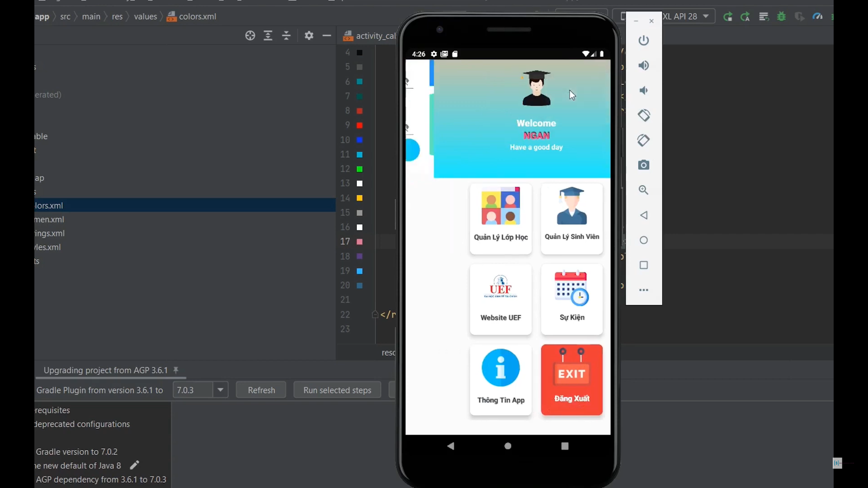868x488 pixels.
Task: Click green color swatch on line 12
Action: coord(360,169)
